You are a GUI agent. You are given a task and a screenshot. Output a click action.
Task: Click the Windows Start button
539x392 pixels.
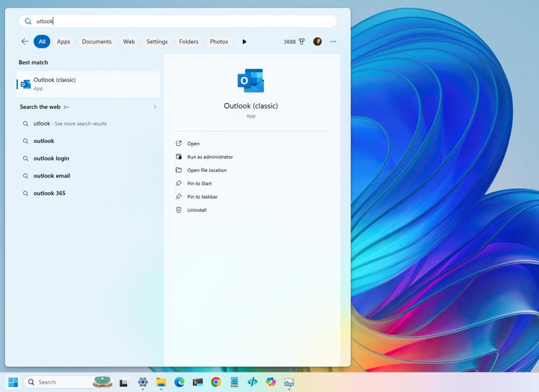[13, 382]
